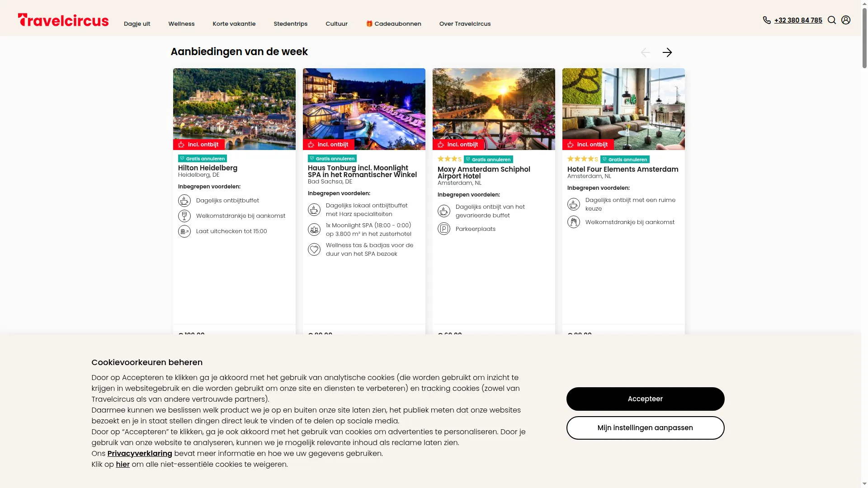
Task: Click 'Gratis annuleren' badge on Four Elements
Action: tap(625, 160)
